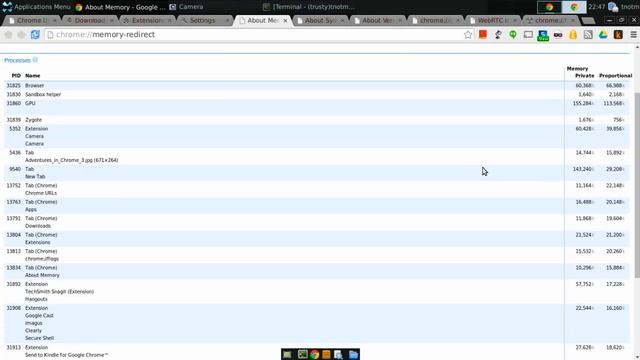Click the highlighted Chrome icon in system tray
This screenshot has height=360, width=640.
tap(574, 7)
